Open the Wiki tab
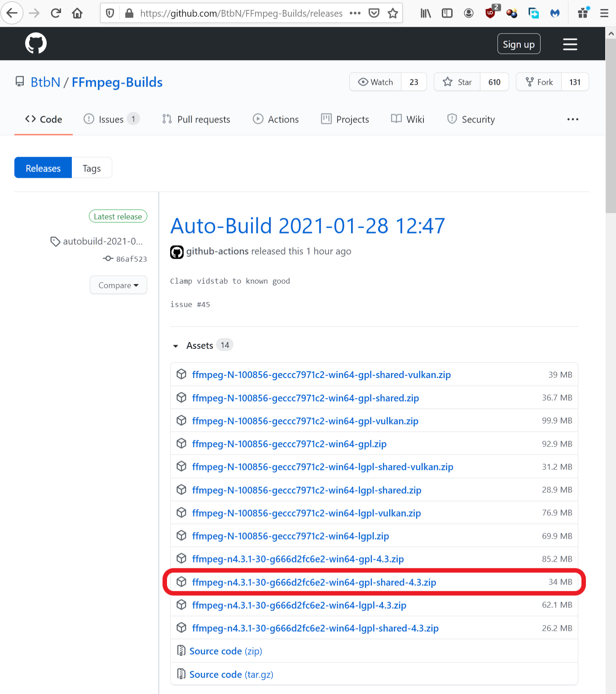Image resolution: width=616 pixels, height=694 pixels. [x=408, y=119]
